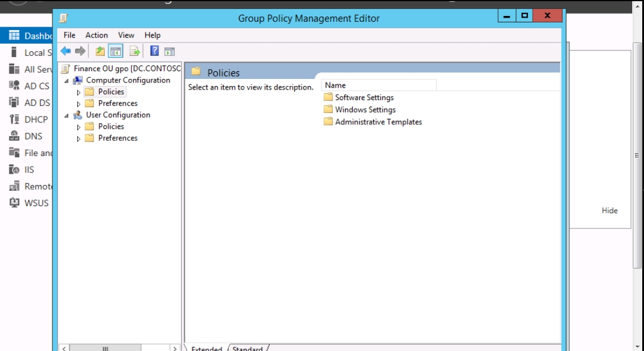
Task: Click the Forward arrow in the editor toolbar
Action: pyautogui.click(x=81, y=51)
